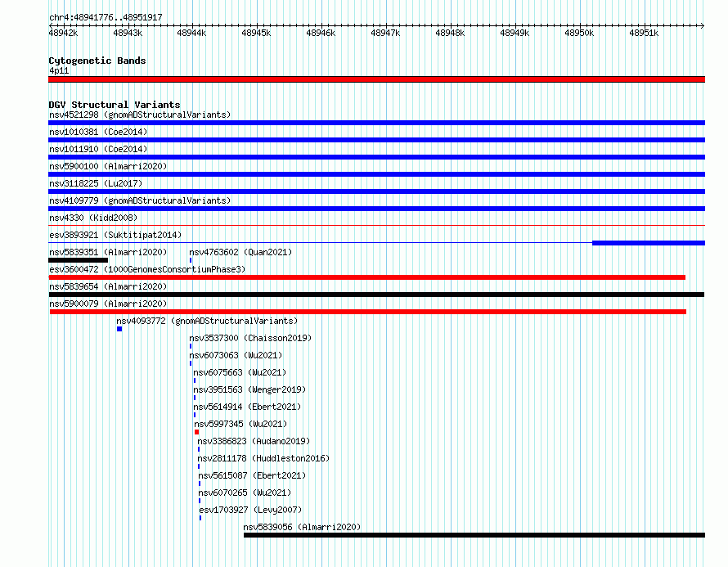The image size is (728, 567).
Task: Click the nsv4093772 (gnomADStructuralVariants) label
Action: 207,321
